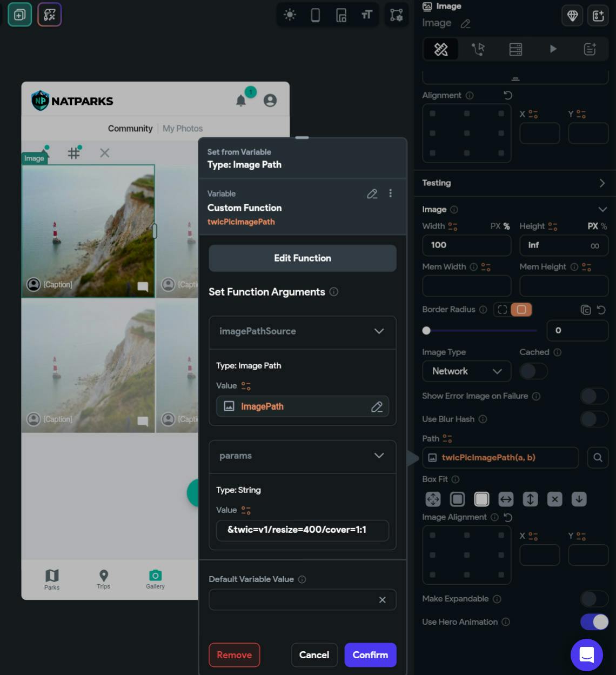
Task: Enable Show Error Image on Failure
Action: coord(594,396)
